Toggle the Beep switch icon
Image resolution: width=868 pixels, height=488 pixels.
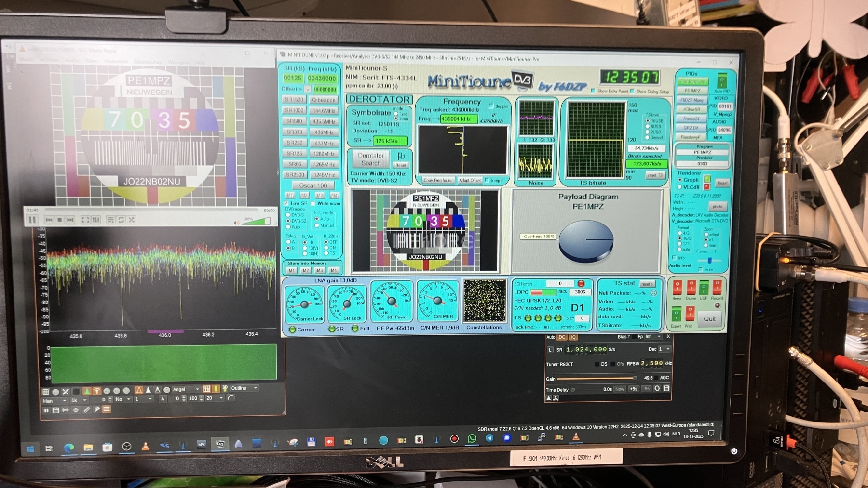tap(677, 288)
